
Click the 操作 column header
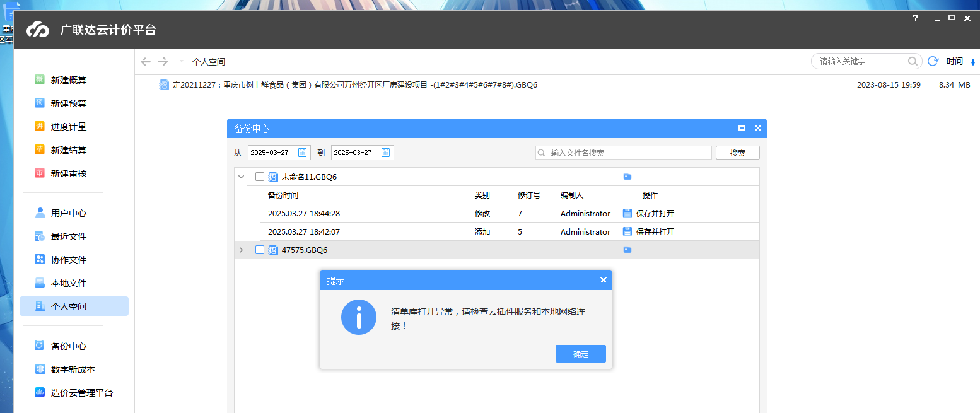click(650, 195)
